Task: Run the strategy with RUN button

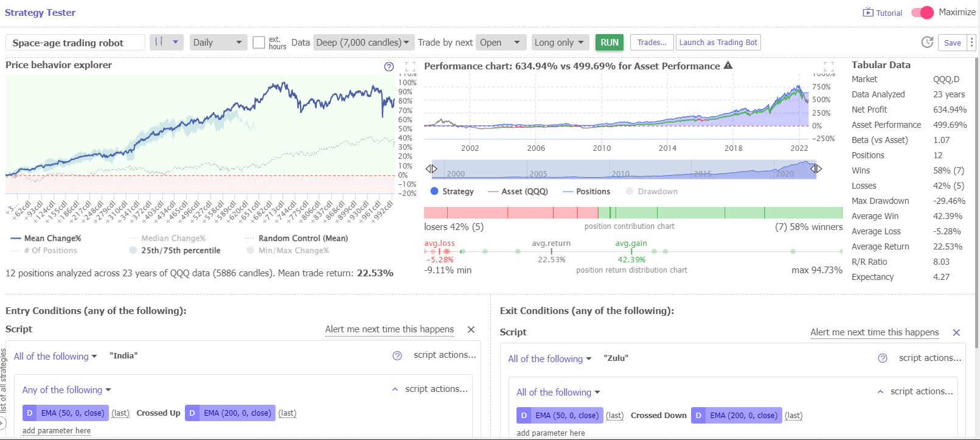Action: point(610,43)
